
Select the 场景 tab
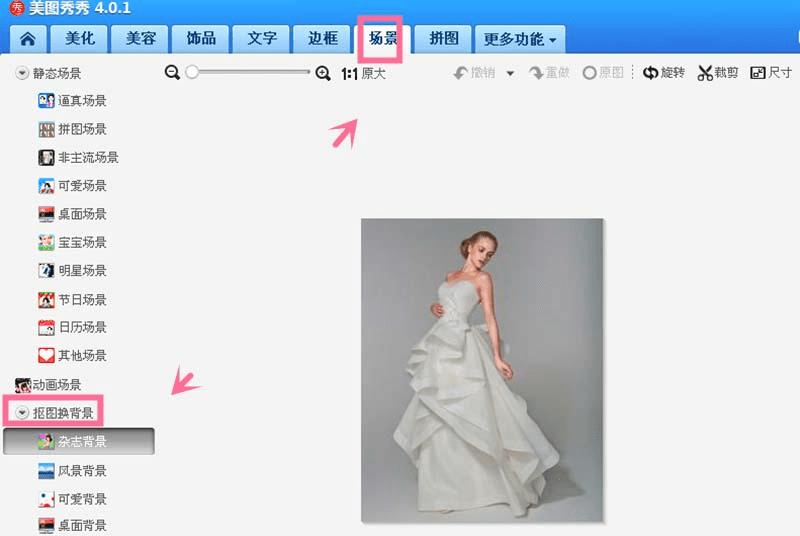pos(383,39)
